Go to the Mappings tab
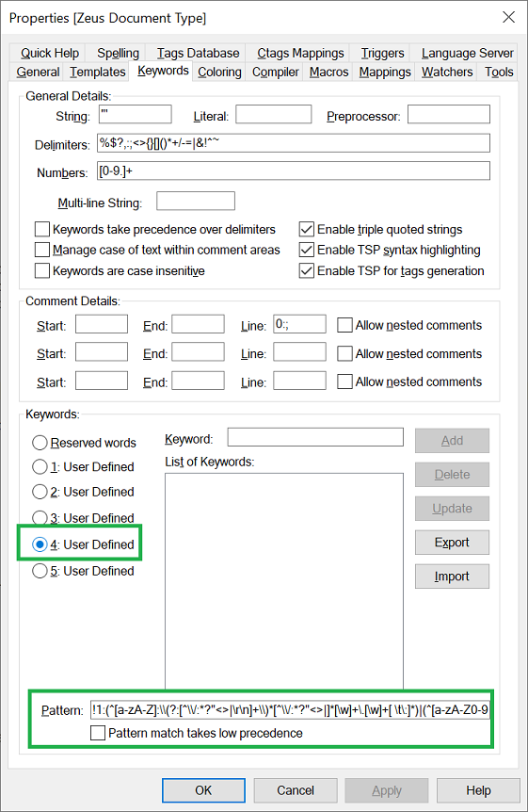The image size is (528, 812). [x=385, y=72]
